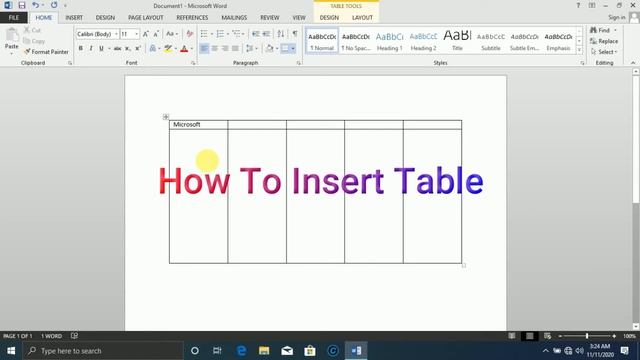Viewport: 640px width, 360px height.
Task: Click the Replace button
Action: (x=604, y=41)
